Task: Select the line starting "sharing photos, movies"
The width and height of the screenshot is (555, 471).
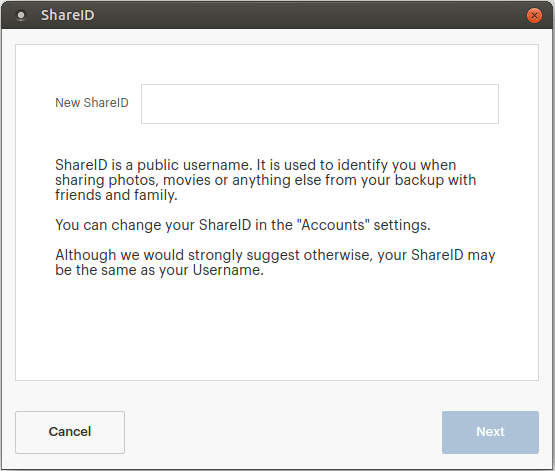Action: 265,180
